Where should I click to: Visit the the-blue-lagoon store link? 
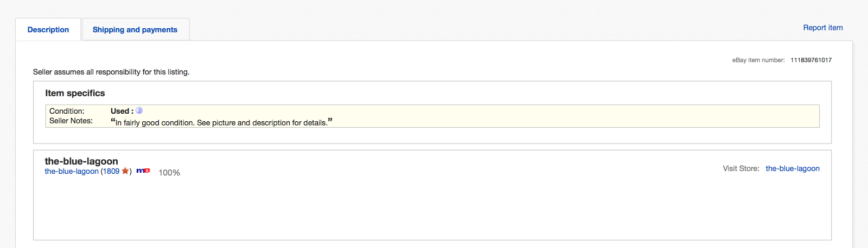793,168
